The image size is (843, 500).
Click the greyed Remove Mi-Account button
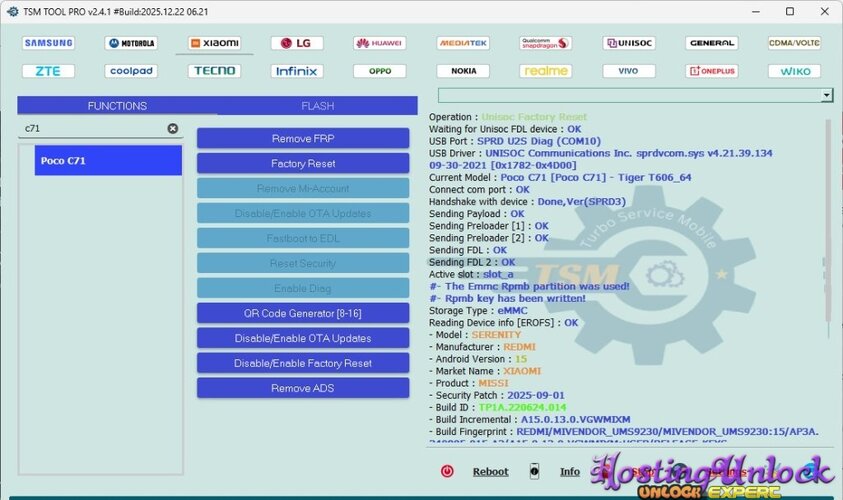pyautogui.click(x=303, y=189)
